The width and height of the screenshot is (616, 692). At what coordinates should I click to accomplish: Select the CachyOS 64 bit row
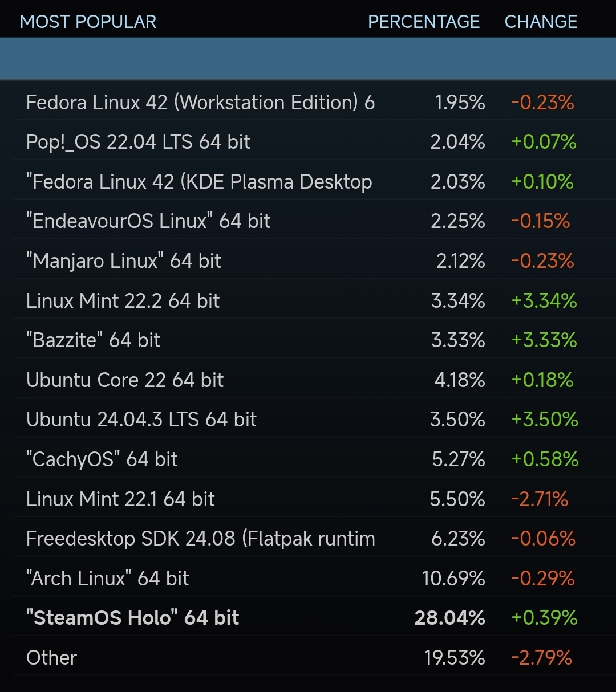coord(102,459)
